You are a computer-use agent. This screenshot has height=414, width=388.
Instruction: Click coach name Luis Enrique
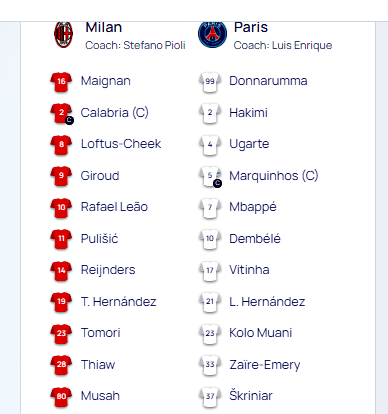pos(302,45)
